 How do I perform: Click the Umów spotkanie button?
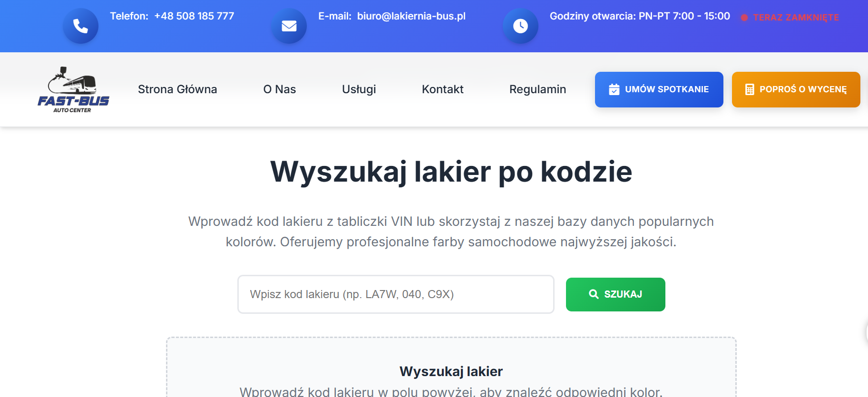click(659, 89)
